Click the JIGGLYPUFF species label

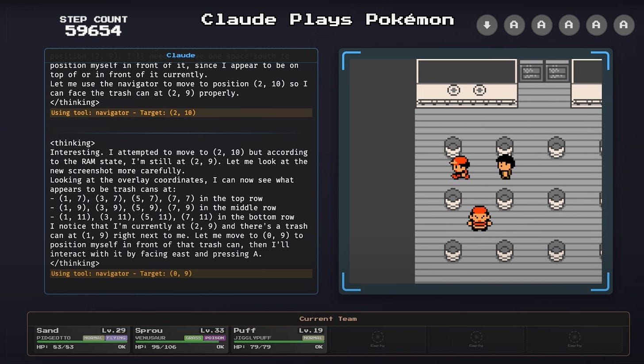[252, 338]
